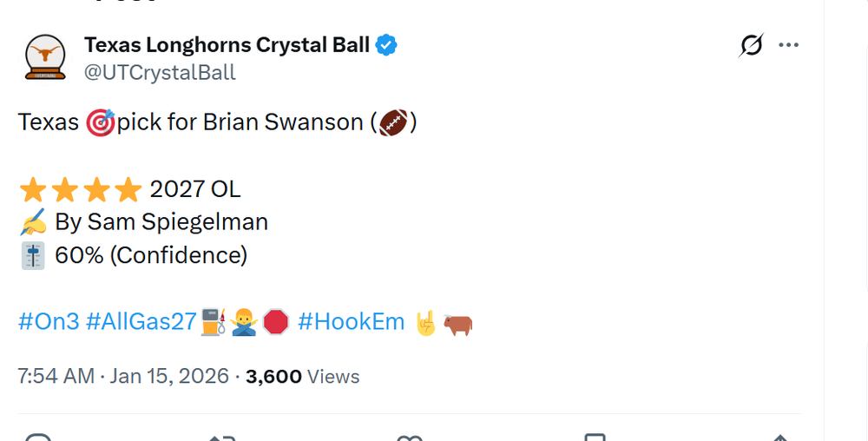Click the 3,600 Views count
This screenshot has height=441, width=868.
[302, 376]
